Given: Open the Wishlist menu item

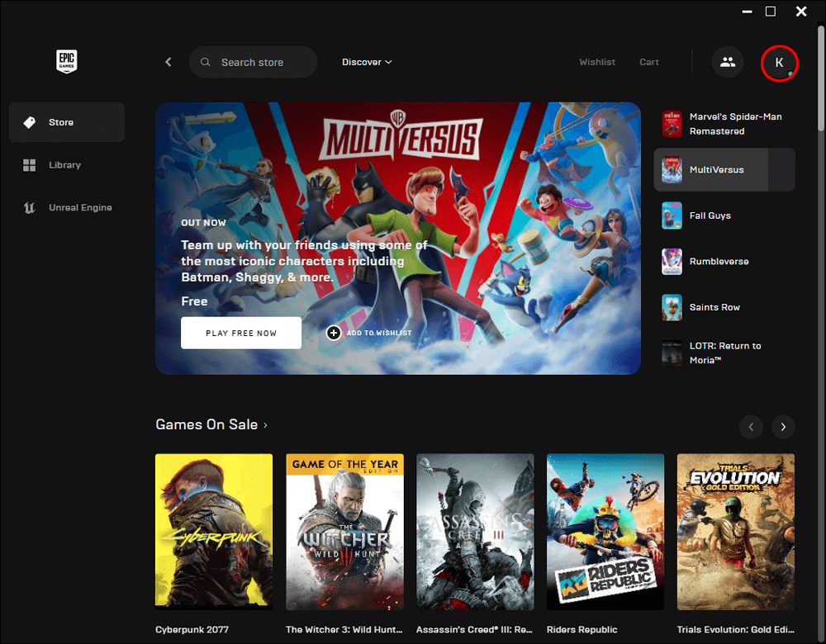Looking at the screenshot, I should coord(596,62).
